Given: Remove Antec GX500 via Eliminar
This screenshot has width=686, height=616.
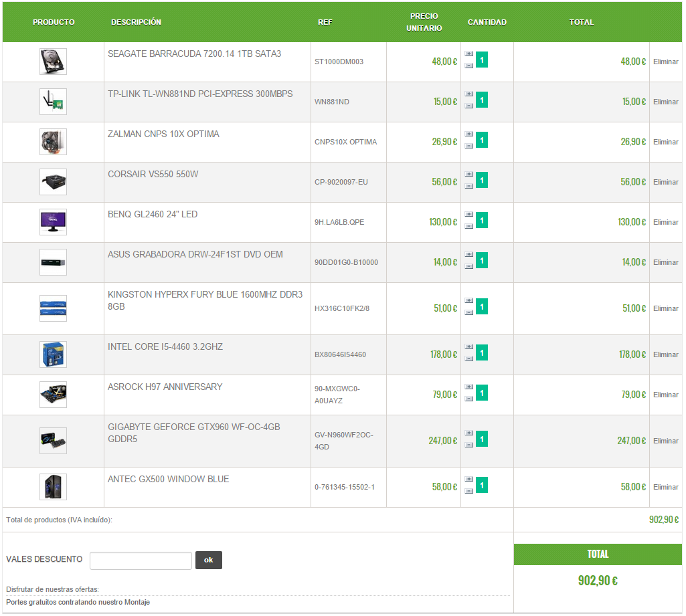Looking at the screenshot, I should point(665,488).
